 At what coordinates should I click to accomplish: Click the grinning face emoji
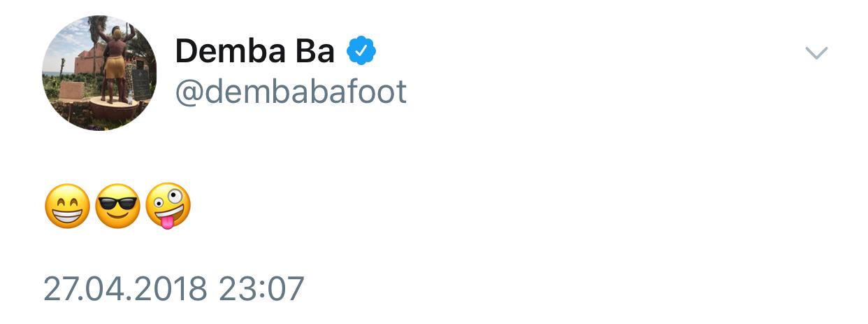click(x=67, y=206)
